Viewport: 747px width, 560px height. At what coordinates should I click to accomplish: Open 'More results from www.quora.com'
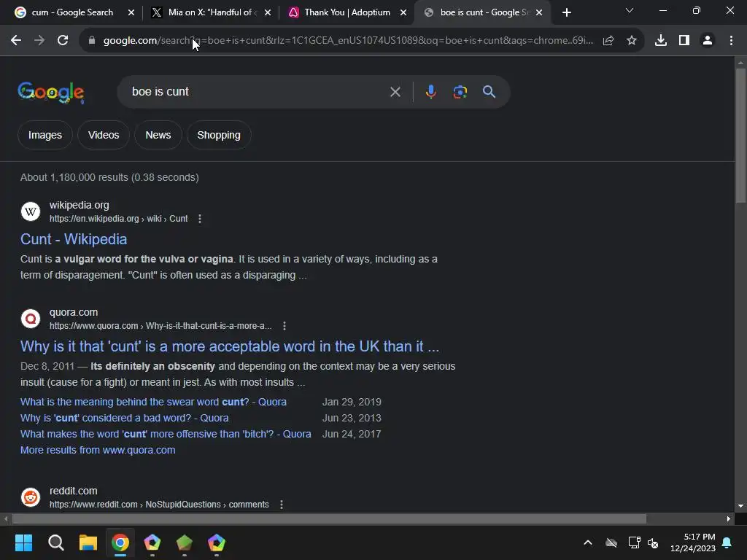(x=98, y=450)
